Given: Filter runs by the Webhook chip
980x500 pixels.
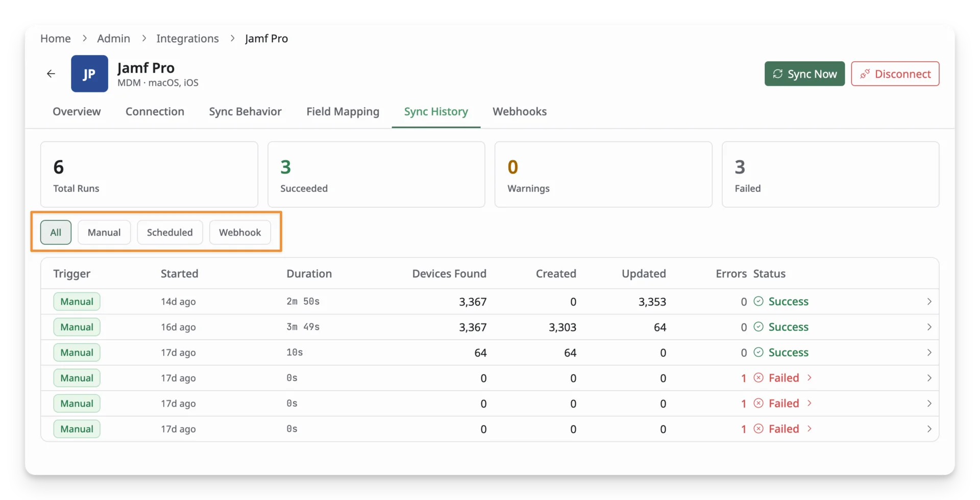Looking at the screenshot, I should click(x=240, y=232).
